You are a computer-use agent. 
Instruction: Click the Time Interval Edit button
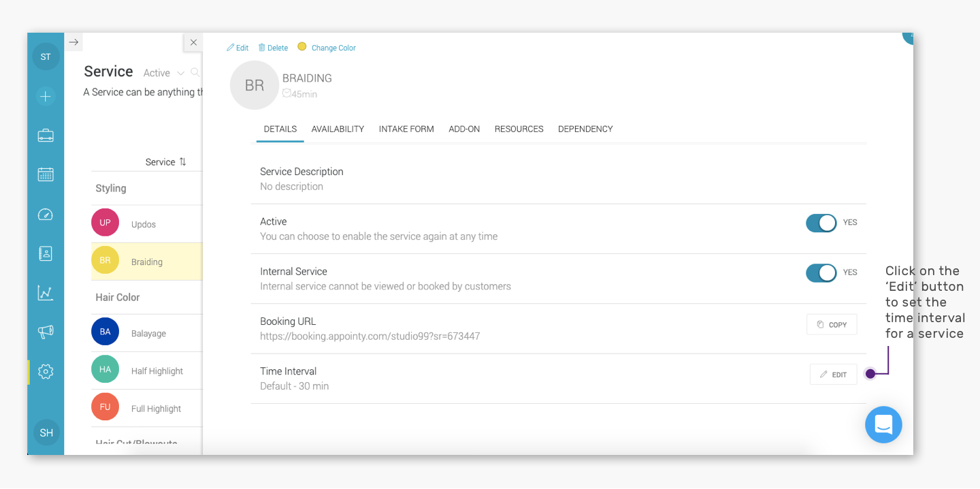pos(834,374)
